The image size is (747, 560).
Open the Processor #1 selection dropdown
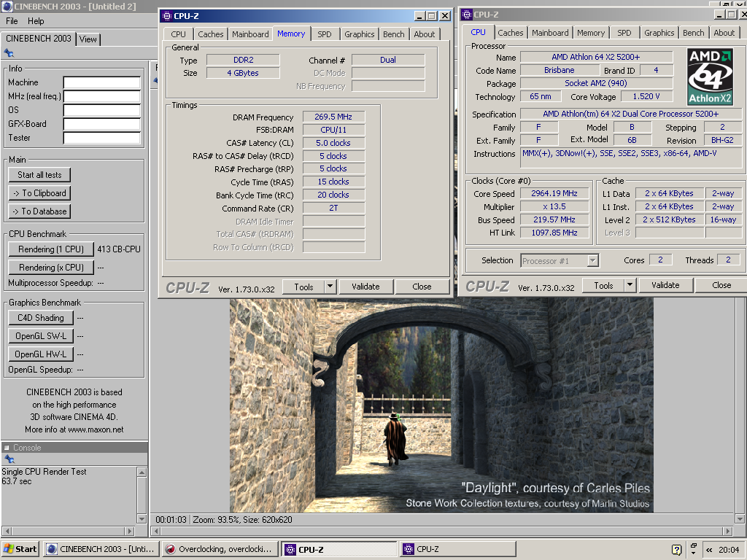(592, 260)
